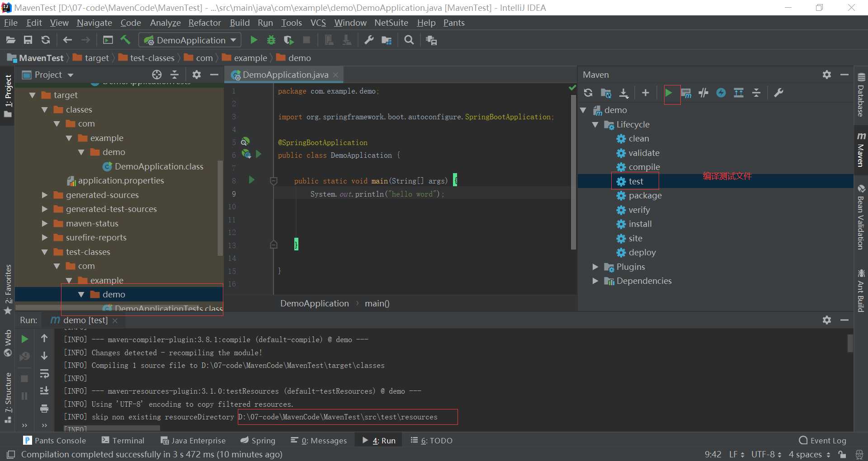Change LF line separator in status bar
868x461 pixels.
[736, 454]
